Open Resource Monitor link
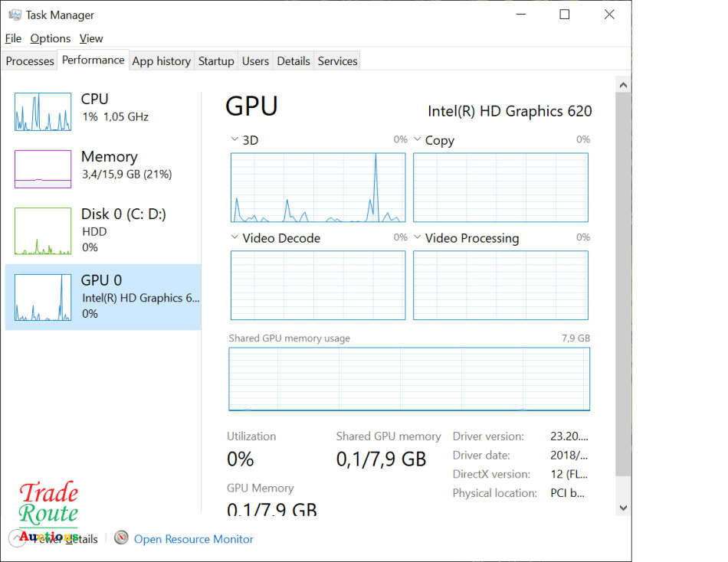 click(x=194, y=539)
